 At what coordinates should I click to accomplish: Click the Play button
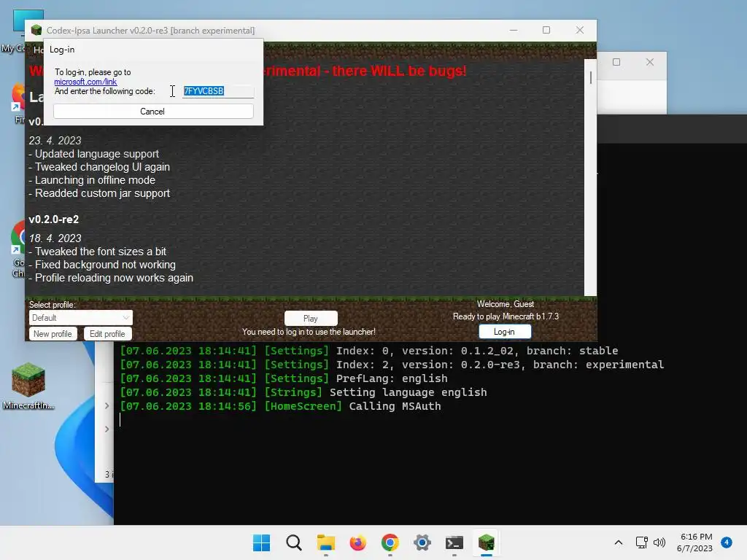(311, 318)
